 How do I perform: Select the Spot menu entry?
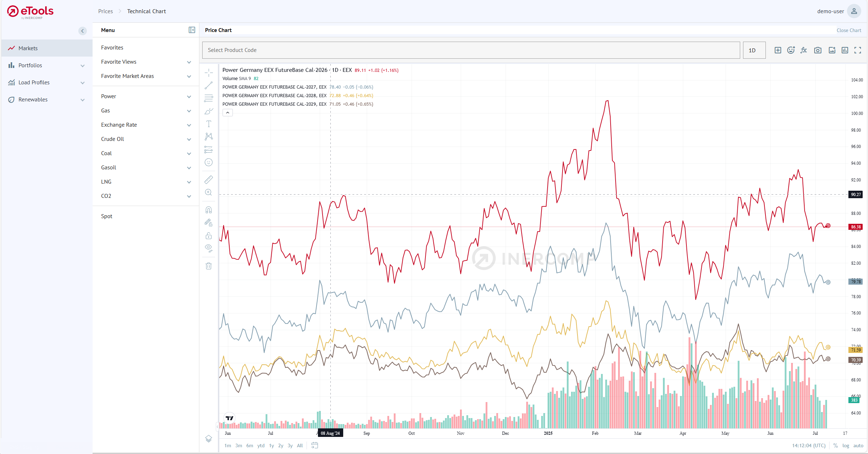(x=106, y=216)
